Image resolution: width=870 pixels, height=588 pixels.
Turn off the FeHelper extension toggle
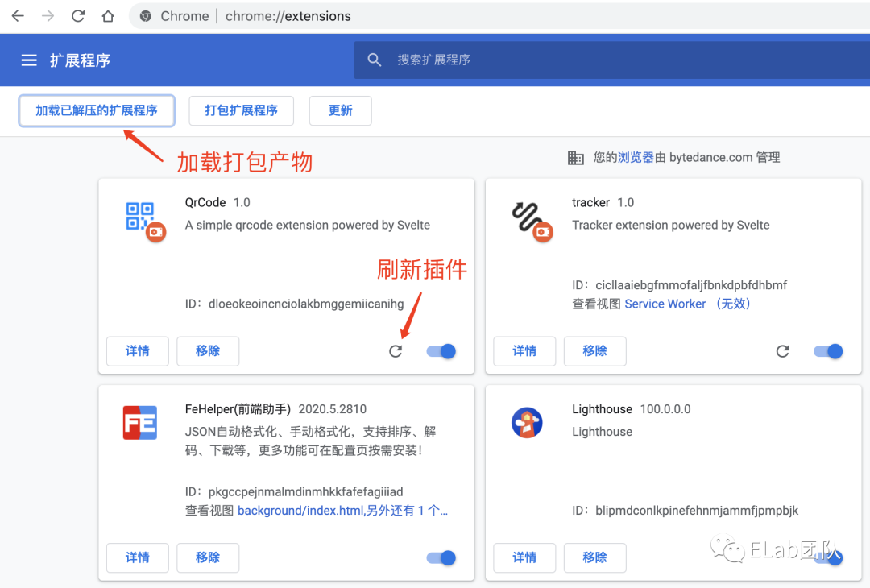pos(441,557)
